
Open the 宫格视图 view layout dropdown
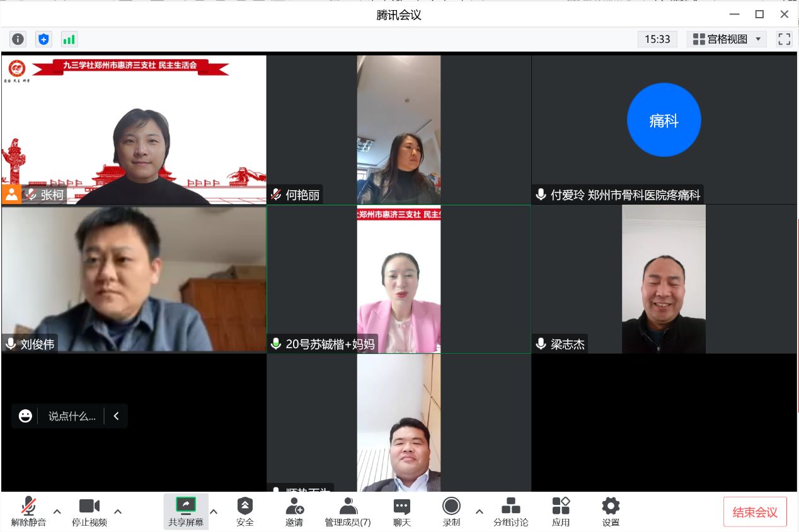727,39
